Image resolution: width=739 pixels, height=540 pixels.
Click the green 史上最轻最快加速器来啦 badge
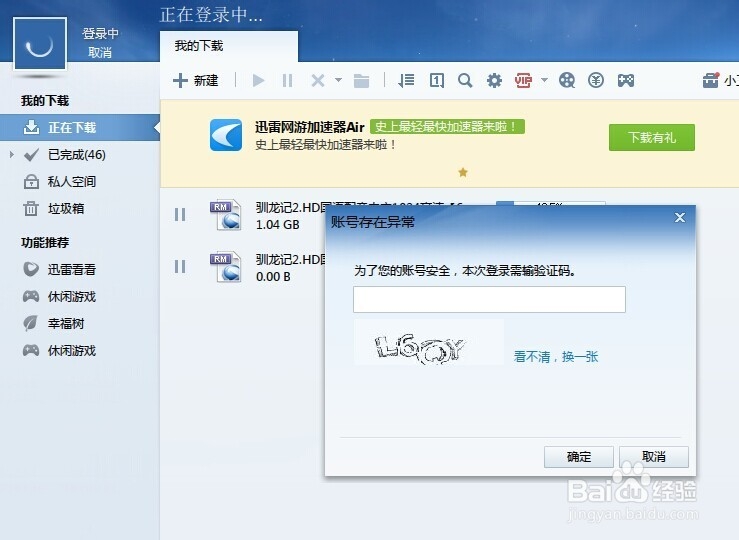[447, 126]
